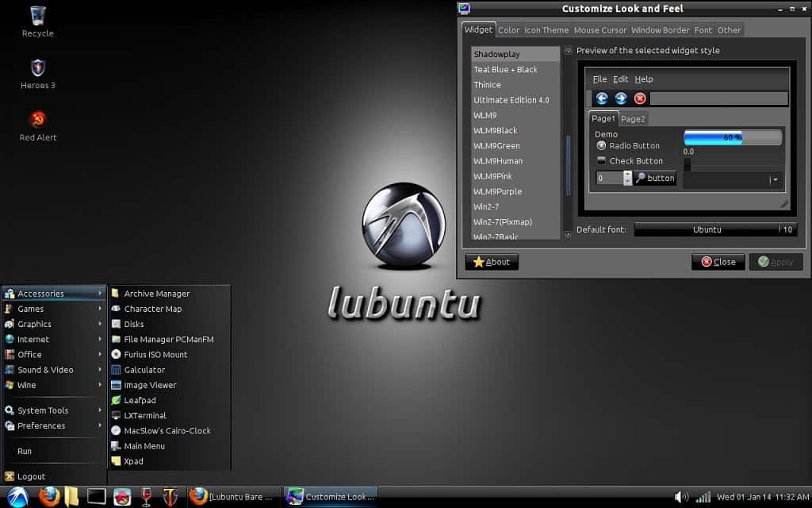Open the preview Help menu
This screenshot has height=508, width=812.
pos(644,79)
